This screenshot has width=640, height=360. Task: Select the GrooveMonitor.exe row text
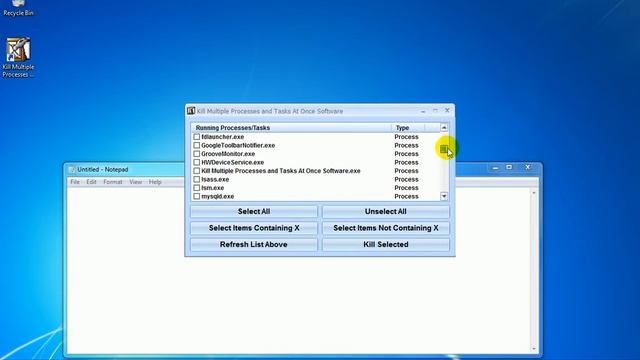228,154
